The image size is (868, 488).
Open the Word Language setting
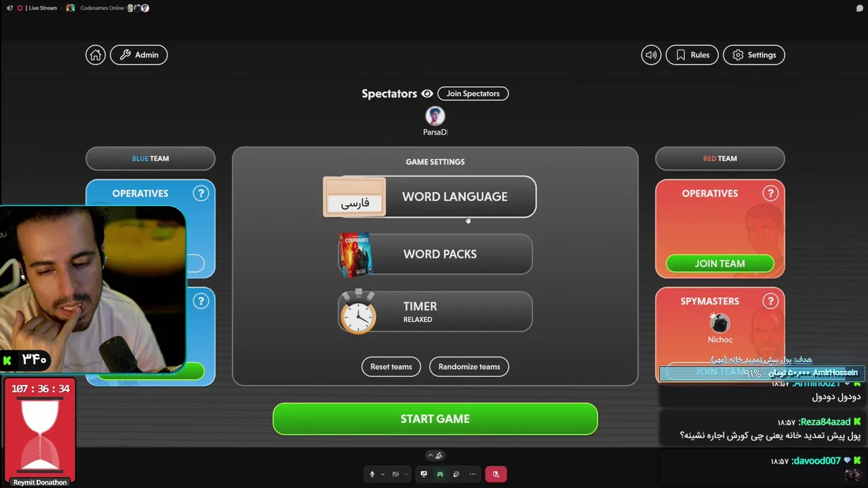tap(429, 197)
